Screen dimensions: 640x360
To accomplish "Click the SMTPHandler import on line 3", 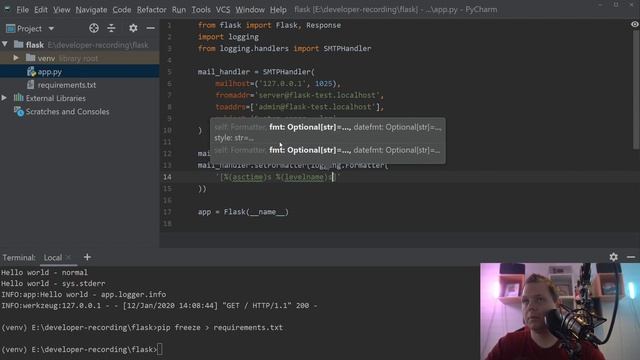I will (347, 48).
